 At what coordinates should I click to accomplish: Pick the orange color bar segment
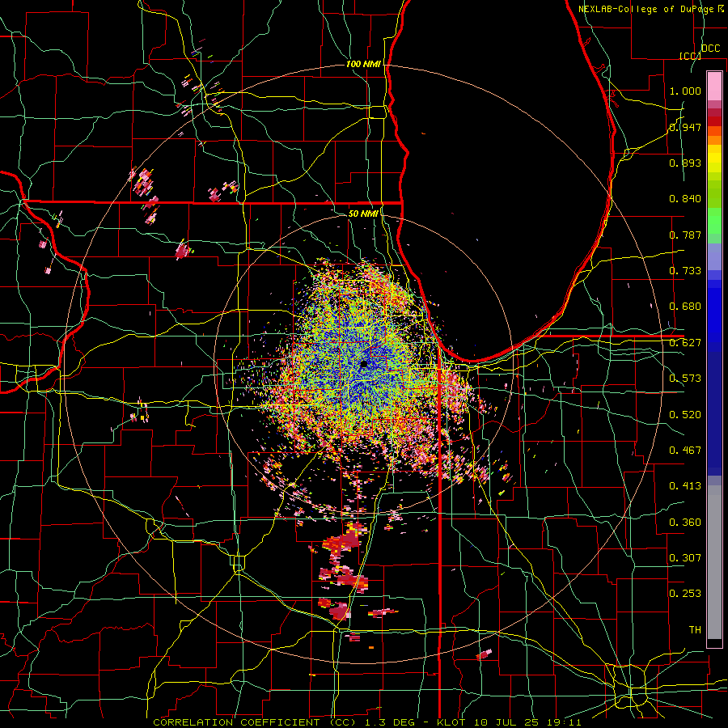click(x=714, y=140)
